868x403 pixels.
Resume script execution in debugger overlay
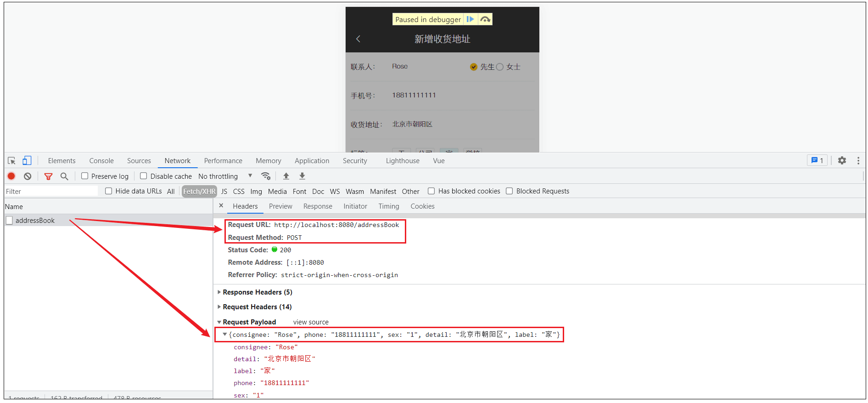tap(470, 19)
